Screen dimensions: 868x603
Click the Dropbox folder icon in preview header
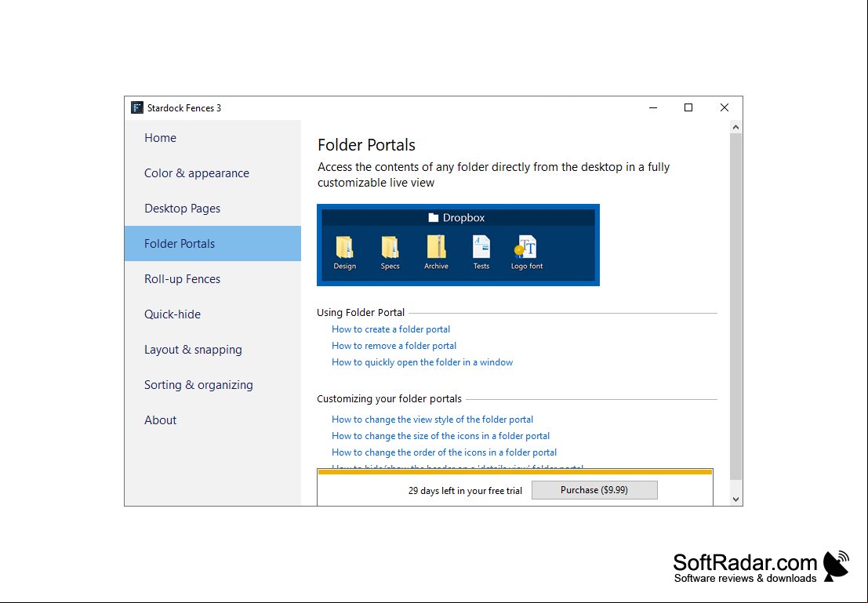pos(434,218)
